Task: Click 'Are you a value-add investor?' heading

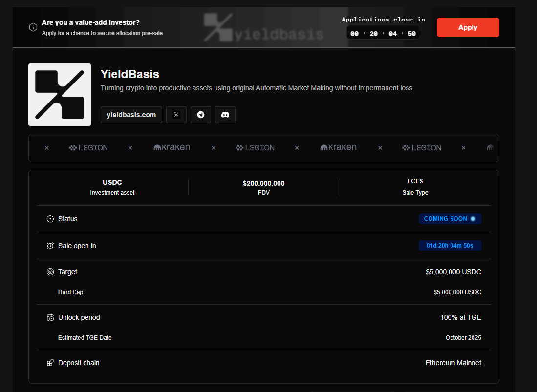Action: [91, 22]
